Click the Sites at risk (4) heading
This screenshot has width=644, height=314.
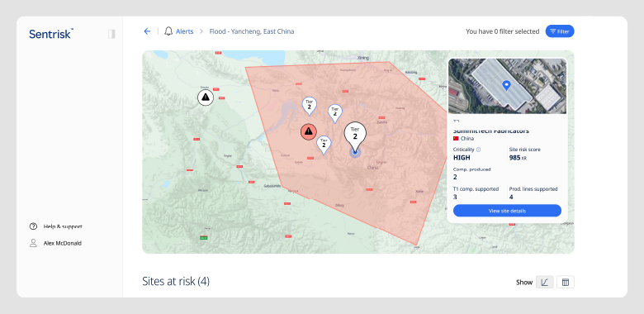(176, 282)
